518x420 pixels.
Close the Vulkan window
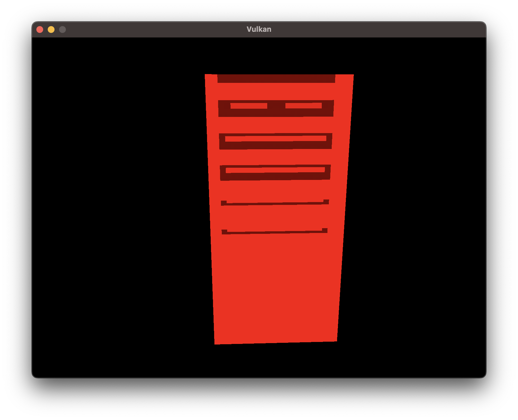click(x=41, y=29)
